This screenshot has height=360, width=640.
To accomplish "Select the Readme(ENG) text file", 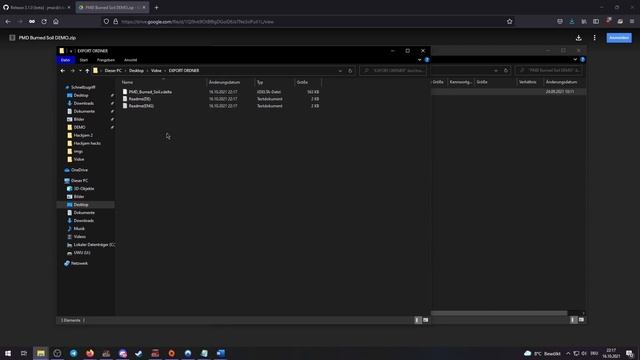I will (141, 106).
